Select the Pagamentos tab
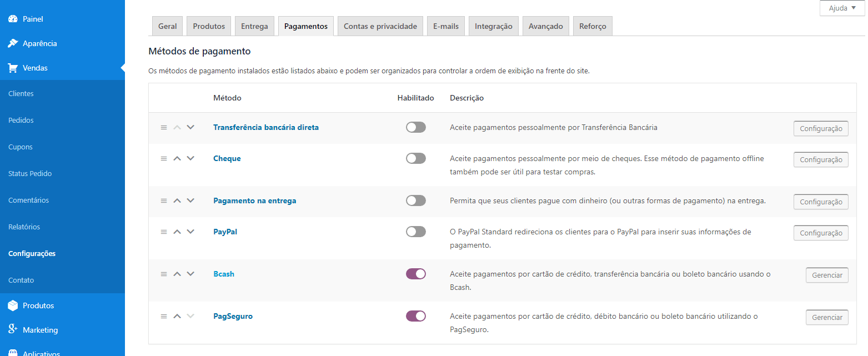The height and width of the screenshot is (356, 868). [x=306, y=26]
